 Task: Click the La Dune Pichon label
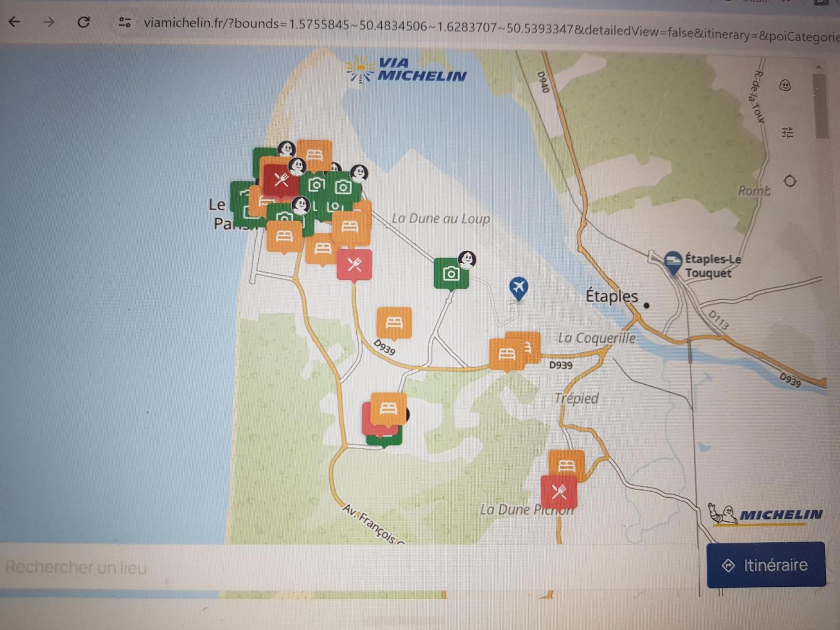(x=527, y=509)
